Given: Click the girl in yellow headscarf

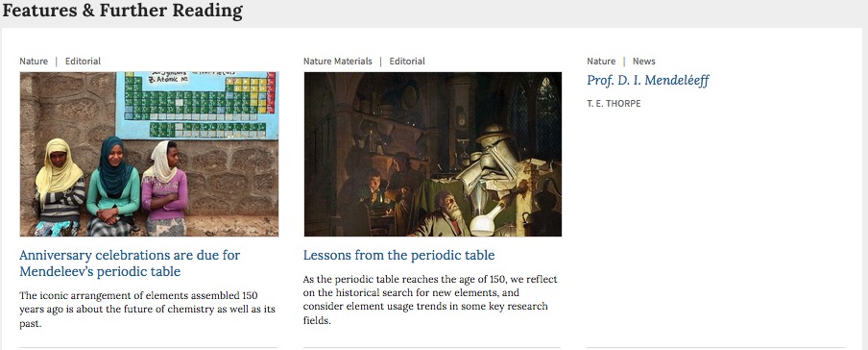Looking at the screenshot, I should pyautogui.click(x=60, y=187).
